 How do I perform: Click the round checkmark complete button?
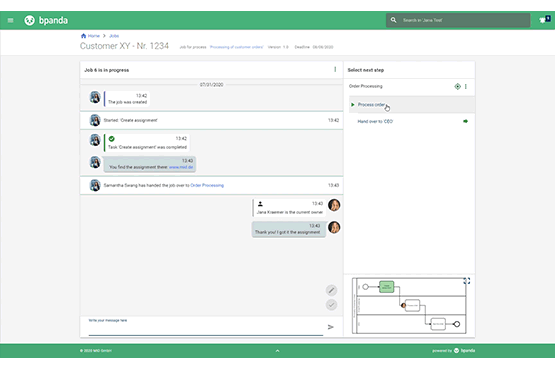[x=331, y=305]
